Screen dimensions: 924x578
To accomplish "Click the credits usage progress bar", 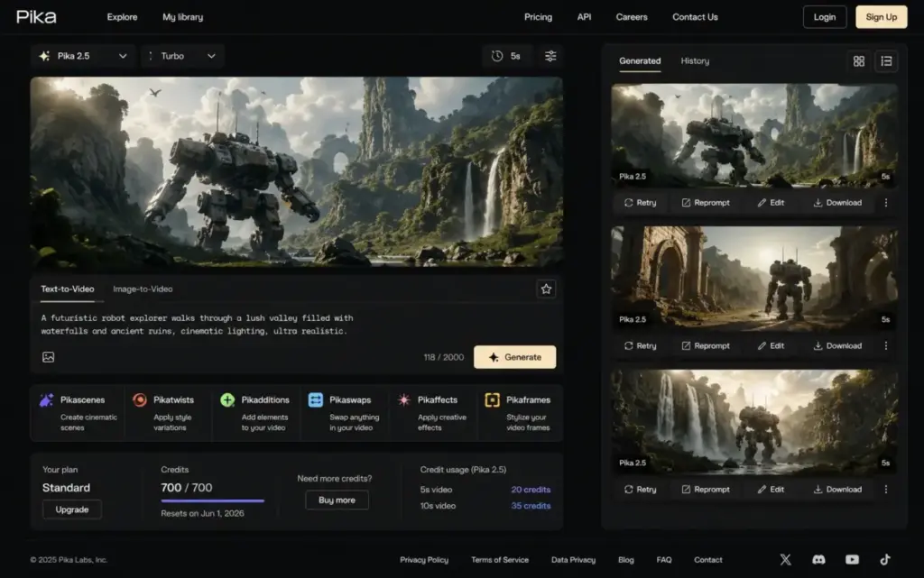I will coord(213,500).
